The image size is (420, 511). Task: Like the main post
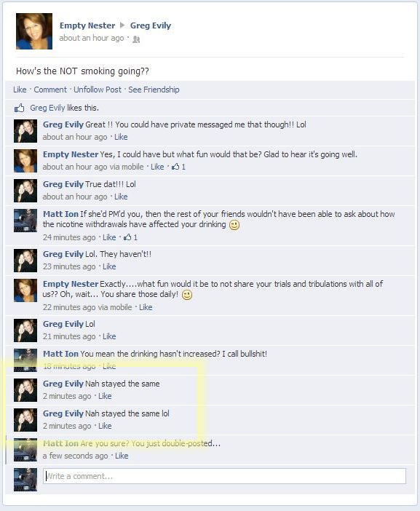click(20, 90)
